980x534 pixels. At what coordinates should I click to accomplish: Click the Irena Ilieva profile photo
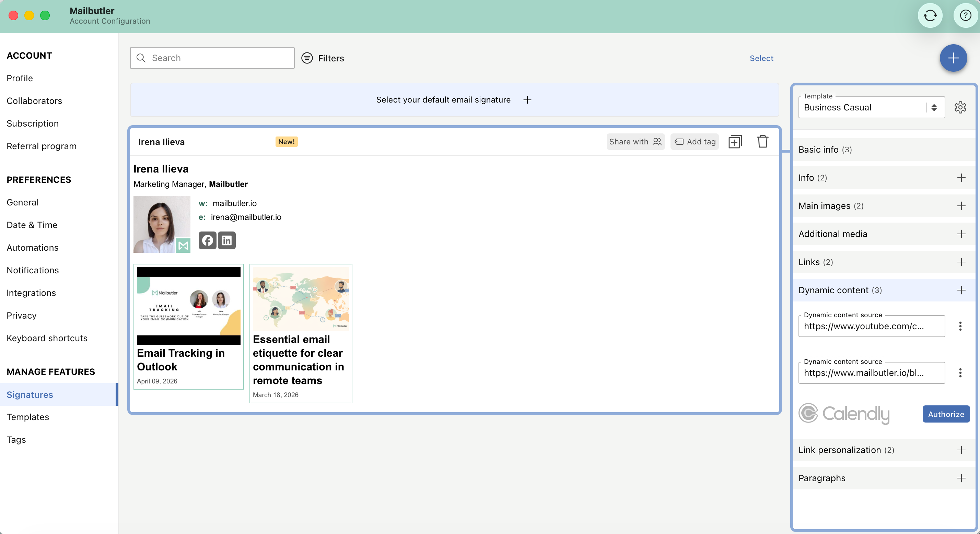[162, 224]
